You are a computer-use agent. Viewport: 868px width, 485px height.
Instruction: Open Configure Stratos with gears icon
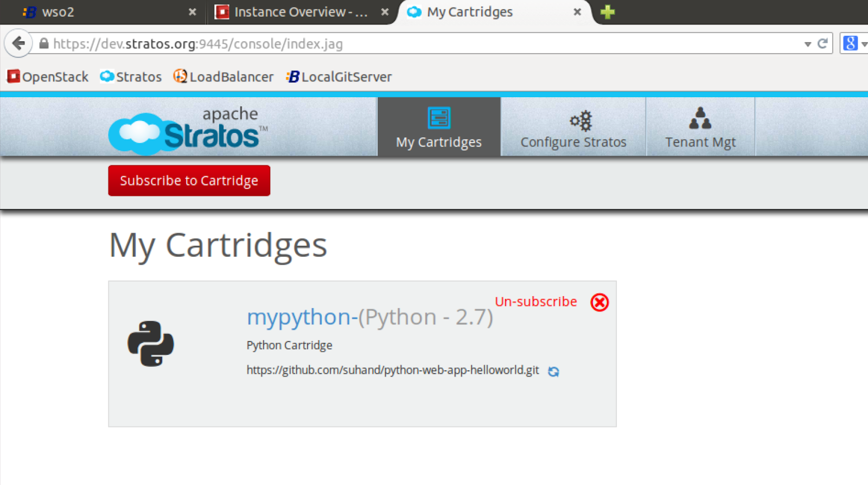click(x=573, y=127)
